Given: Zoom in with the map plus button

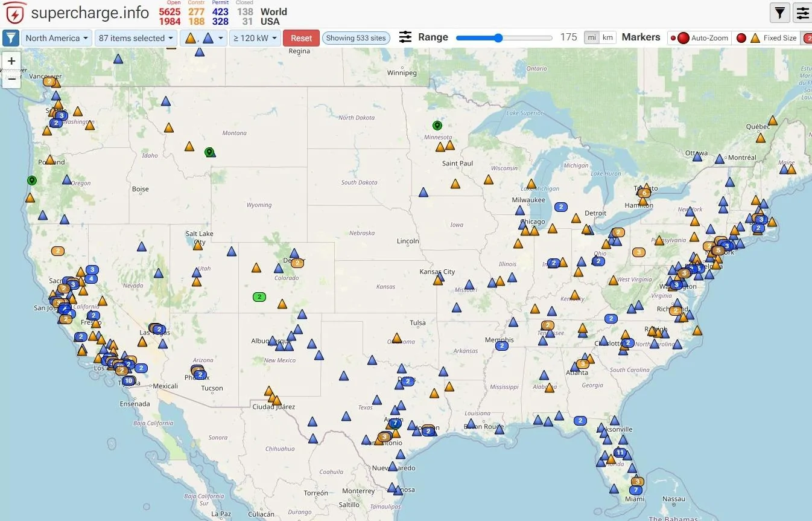Looking at the screenshot, I should tap(11, 61).
